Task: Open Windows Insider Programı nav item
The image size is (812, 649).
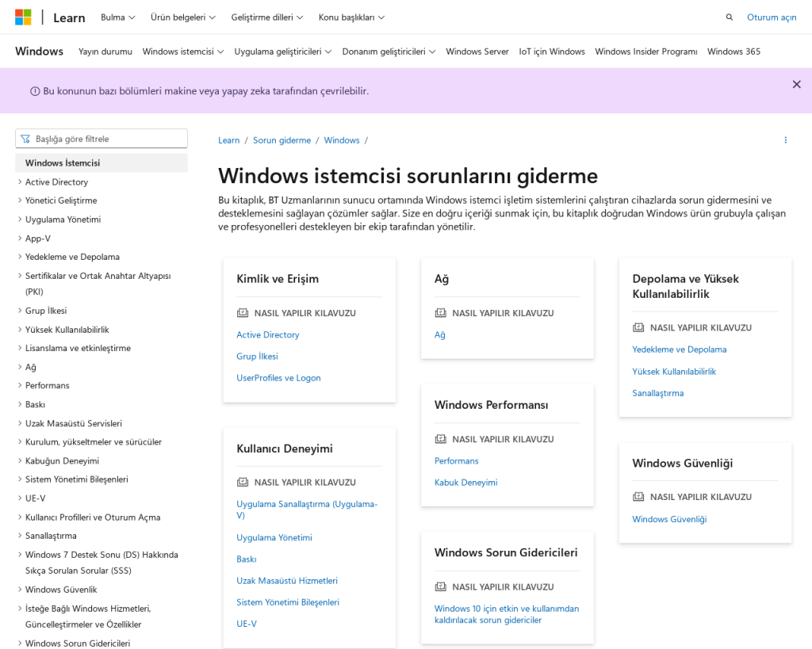Action: (x=645, y=52)
